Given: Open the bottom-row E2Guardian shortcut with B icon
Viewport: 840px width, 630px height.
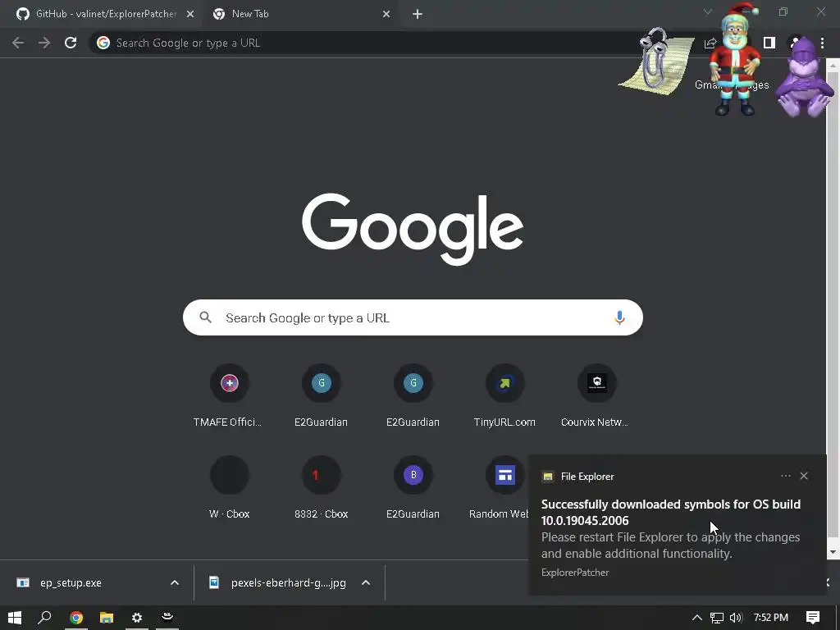Looking at the screenshot, I should point(413,487).
